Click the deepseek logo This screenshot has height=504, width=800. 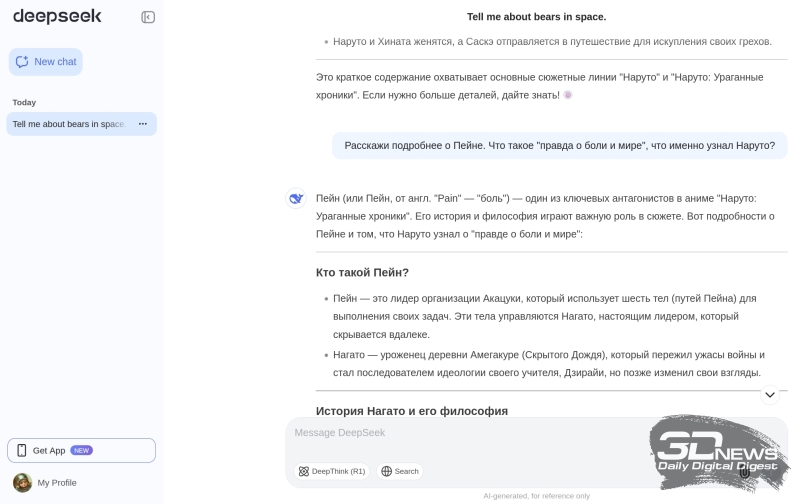pos(49,16)
